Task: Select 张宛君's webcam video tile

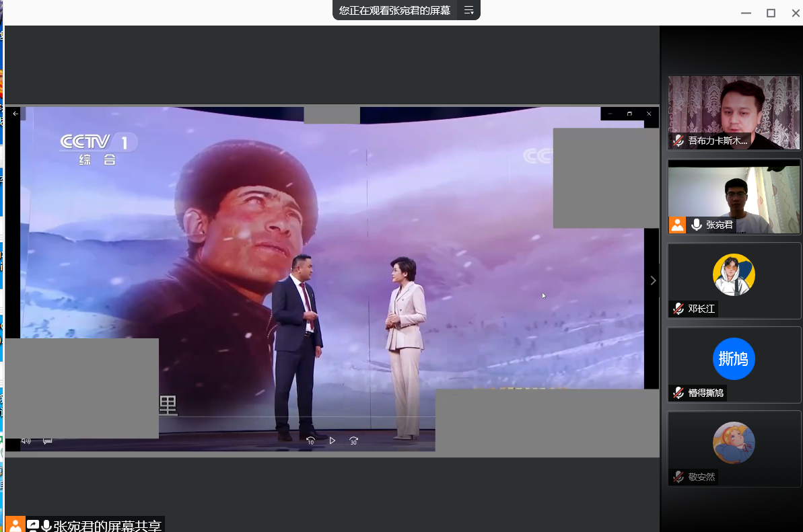Action: (x=734, y=197)
